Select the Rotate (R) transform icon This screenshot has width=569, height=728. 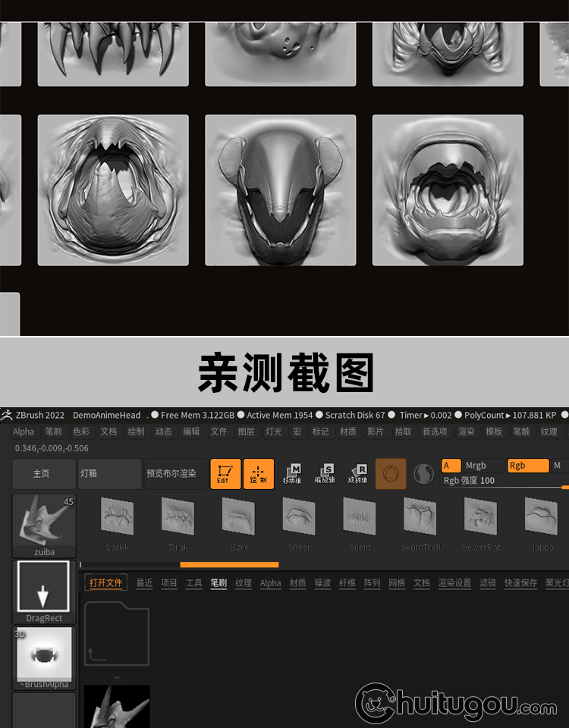[357, 474]
